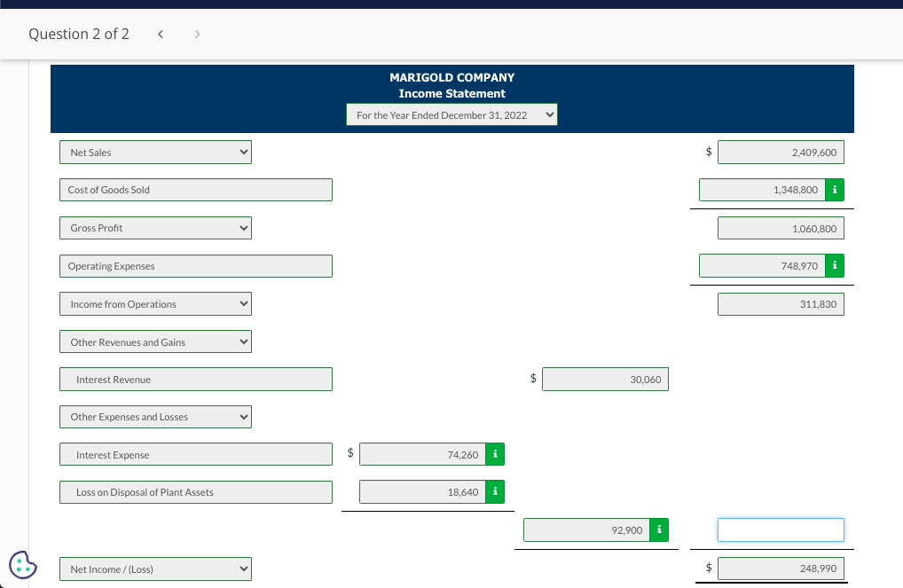
Task: Click the 311,830 income field
Action: [781, 304]
